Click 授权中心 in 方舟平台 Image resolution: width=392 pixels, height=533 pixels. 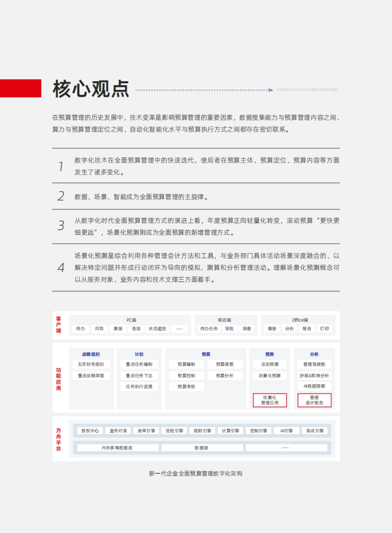pyautogui.click(x=90, y=431)
